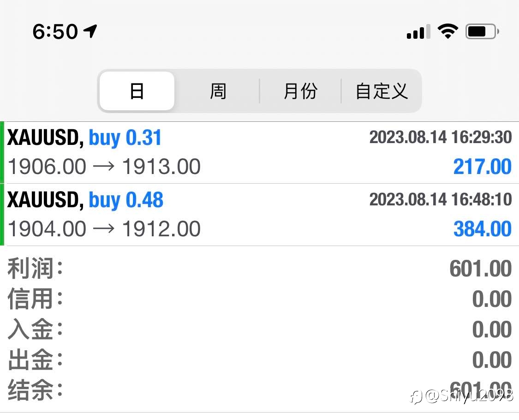Screen dimensions: 519x420
Task: Open the 自定义 (custom) period tab
Action: coord(382,91)
